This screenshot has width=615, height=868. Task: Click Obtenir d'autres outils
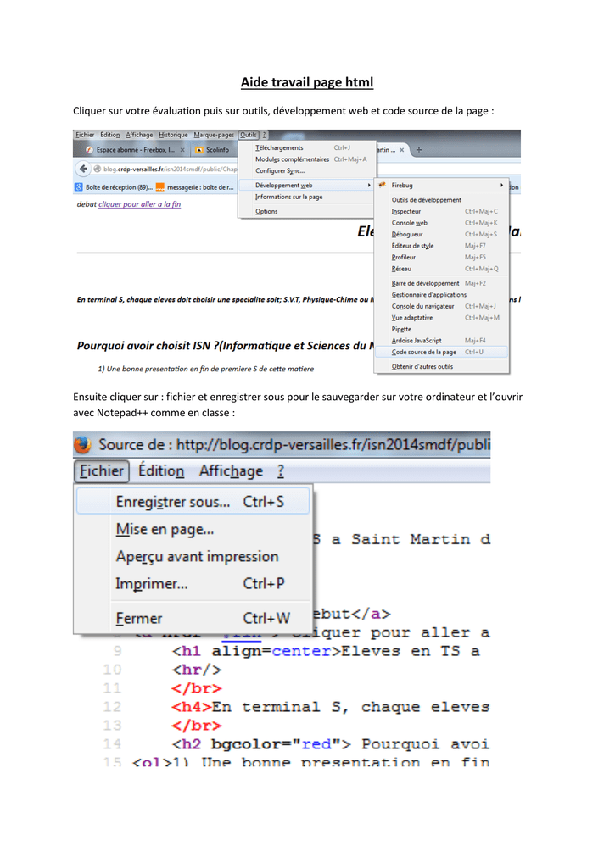coord(442,366)
